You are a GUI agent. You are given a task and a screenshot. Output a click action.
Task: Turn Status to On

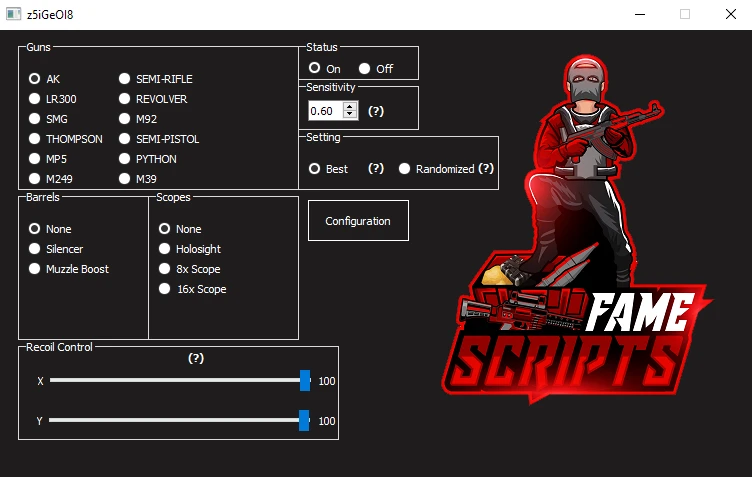click(x=324, y=68)
